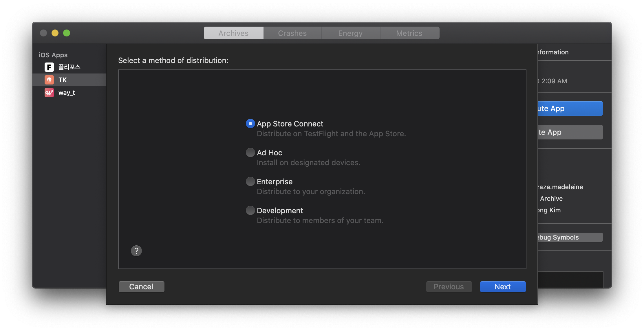Image resolution: width=644 pixels, height=331 pixels.
Task: Click the TK app icon in sidebar
Action: click(49, 80)
